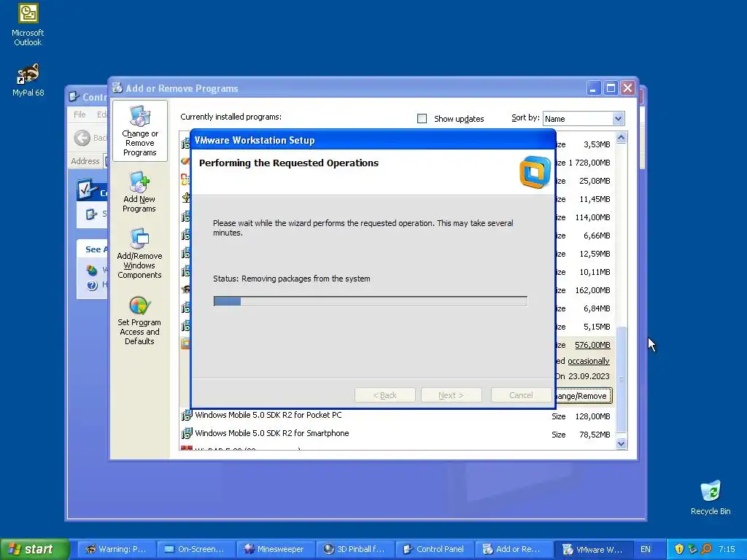Click Control Panel Back arrow icon

(82, 138)
